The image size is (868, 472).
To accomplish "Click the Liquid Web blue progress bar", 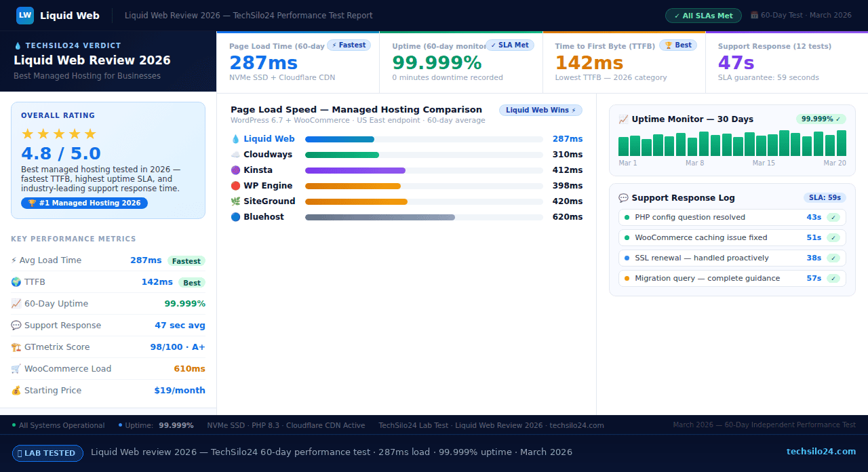I will tap(340, 139).
